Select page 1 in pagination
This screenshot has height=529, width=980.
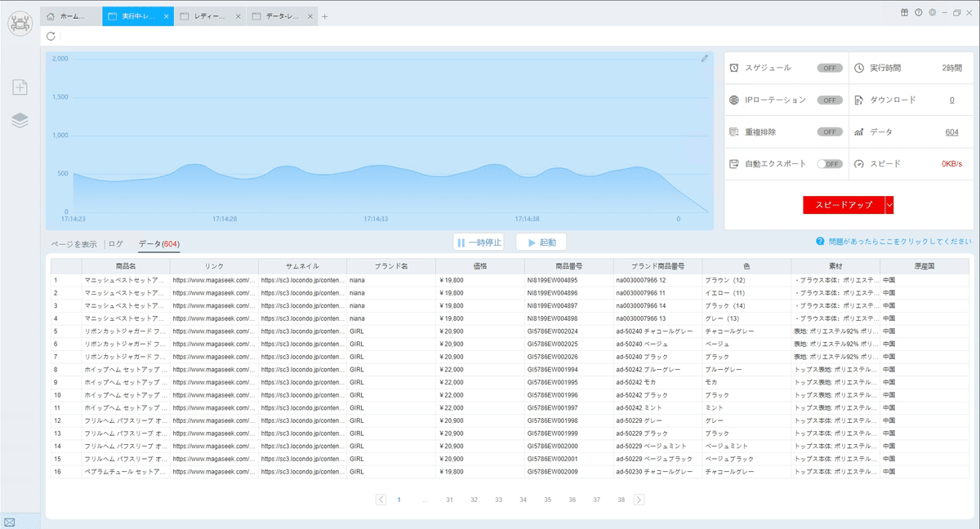pyautogui.click(x=399, y=500)
